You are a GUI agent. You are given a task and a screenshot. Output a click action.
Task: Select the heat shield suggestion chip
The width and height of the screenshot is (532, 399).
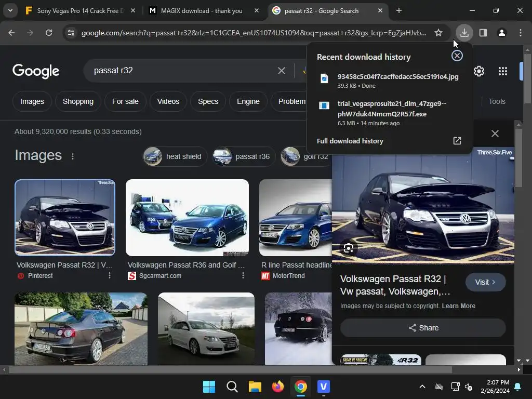click(175, 156)
